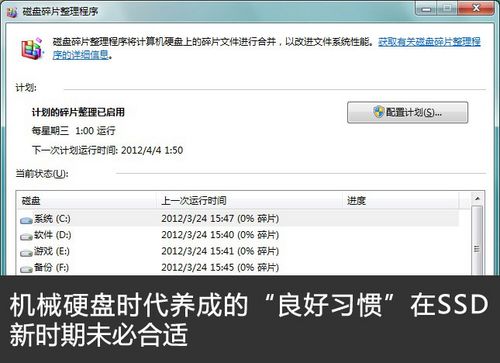Click the disk list scrollbar up arrow
This screenshot has width=500, height=363.
(x=477, y=199)
